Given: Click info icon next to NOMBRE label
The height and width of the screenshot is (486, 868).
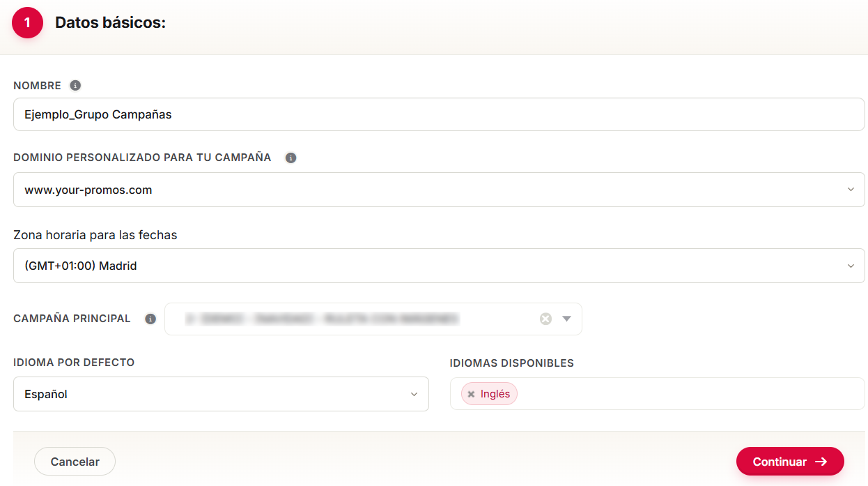Looking at the screenshot, I should (x=75, y=86).
